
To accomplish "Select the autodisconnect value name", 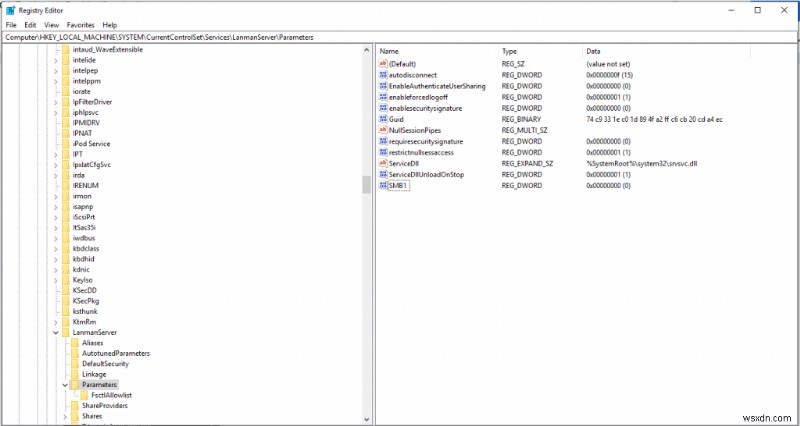I will pyautogui.click(x=413, y=75).
